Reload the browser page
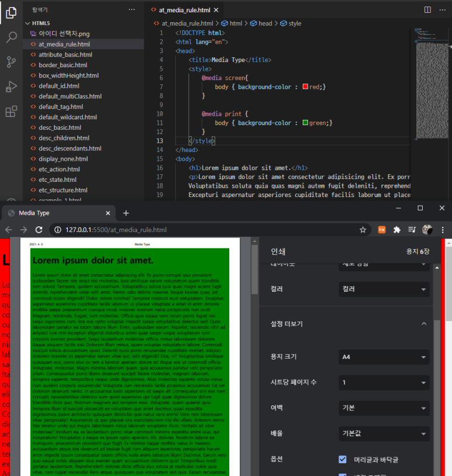This screenshot has height=476, width=452. 39,230
